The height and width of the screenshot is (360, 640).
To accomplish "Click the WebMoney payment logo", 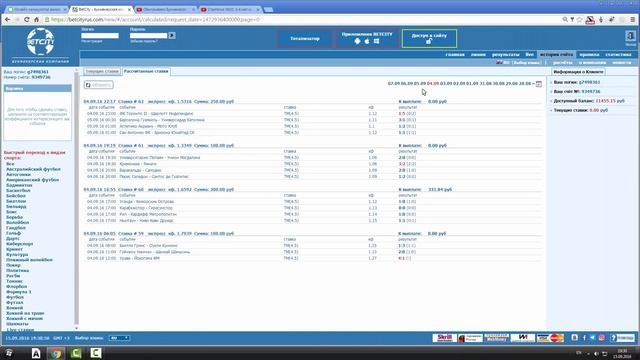I will pyautogui.click(x=496, y=338).
